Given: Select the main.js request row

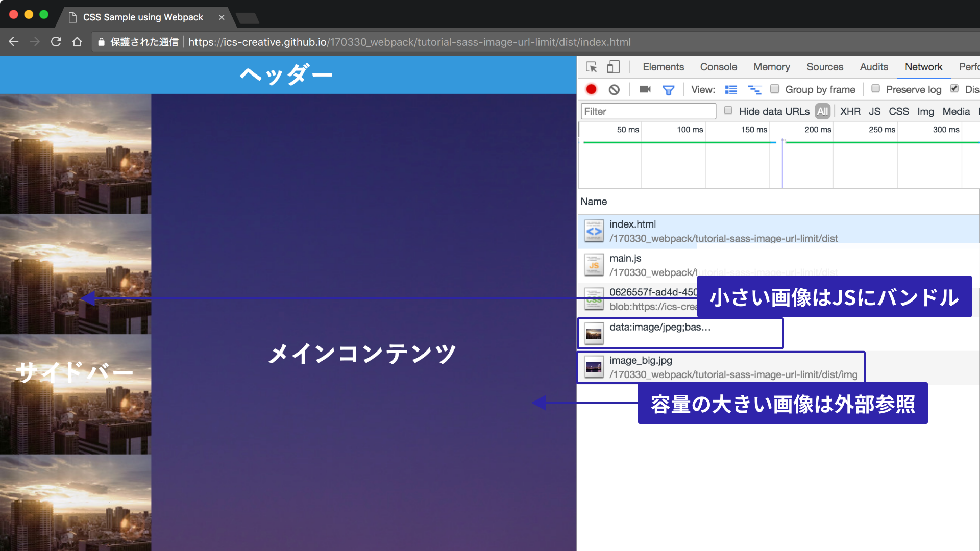Looking at the screenshot, I should coord(625,259).
